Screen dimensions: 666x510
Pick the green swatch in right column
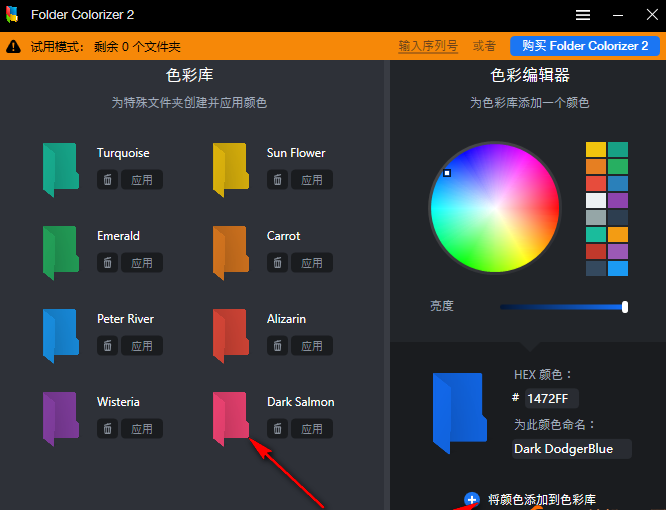[618, 166]
